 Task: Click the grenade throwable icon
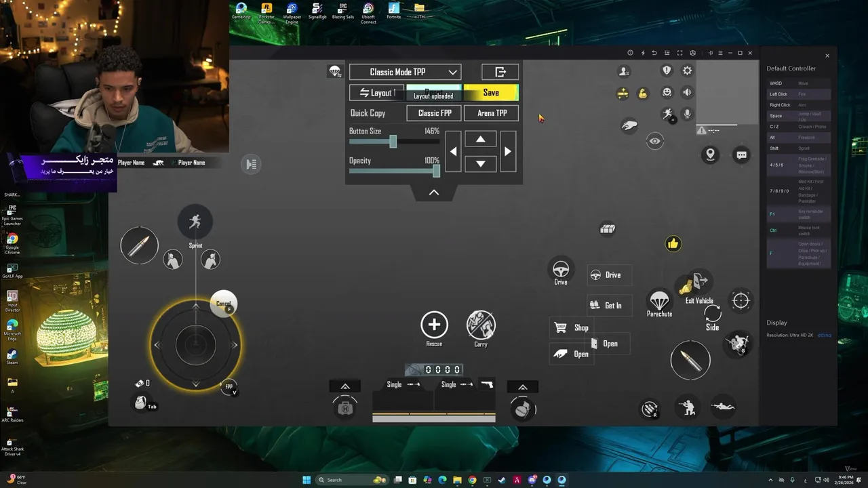[x=523, y=409]
